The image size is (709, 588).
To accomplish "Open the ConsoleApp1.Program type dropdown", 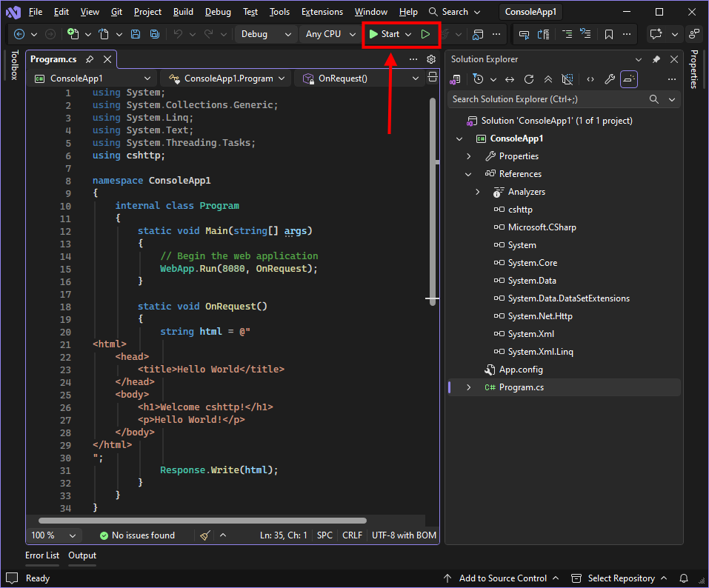I will pyautogui.click(x=226, y=78).
